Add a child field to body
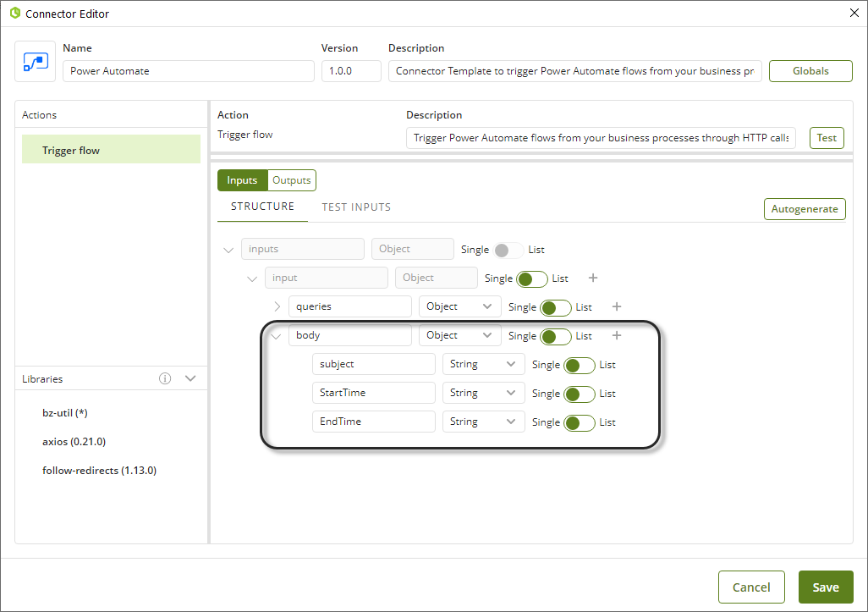 tap(617, 336)
